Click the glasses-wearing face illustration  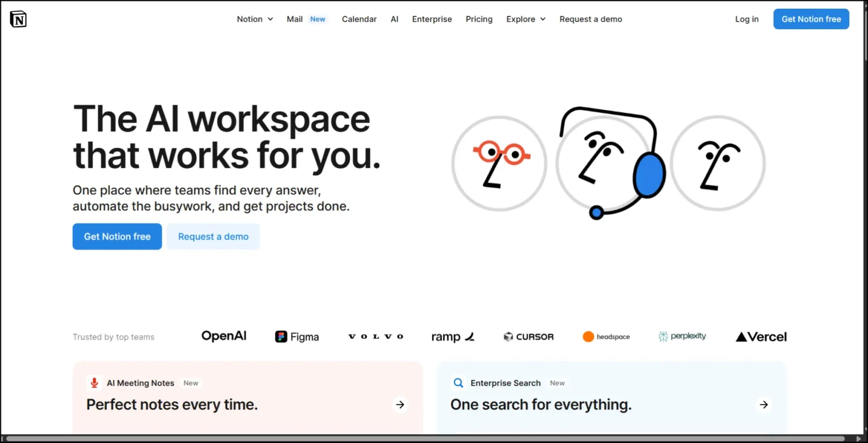[x=499, y=163]
